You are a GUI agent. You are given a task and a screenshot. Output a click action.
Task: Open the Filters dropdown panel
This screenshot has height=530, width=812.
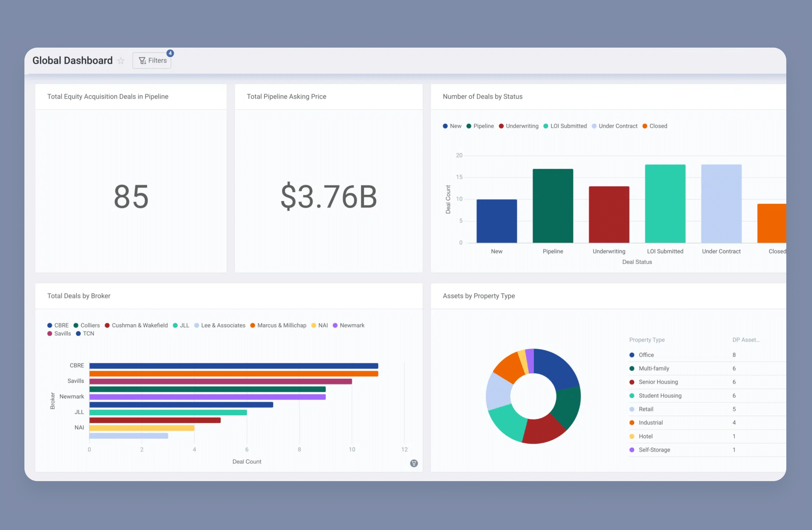153,60
